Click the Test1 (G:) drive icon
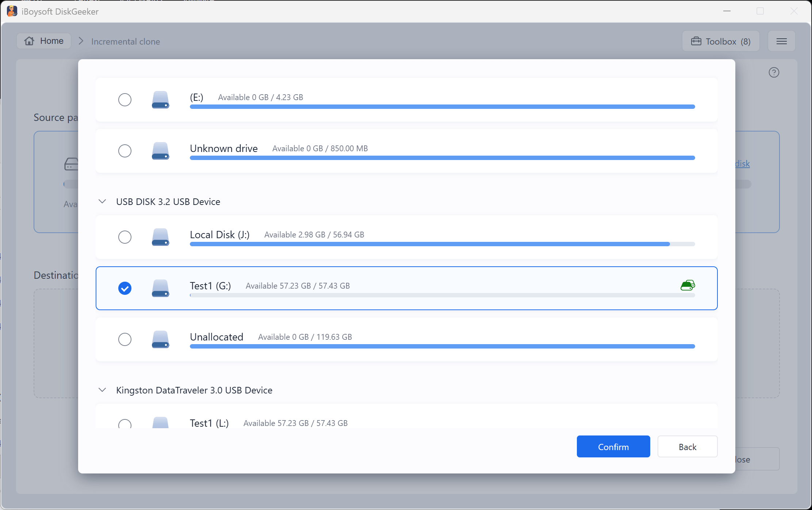The height and width of the screenshot is (510, 812). click(x=160, y=288)
